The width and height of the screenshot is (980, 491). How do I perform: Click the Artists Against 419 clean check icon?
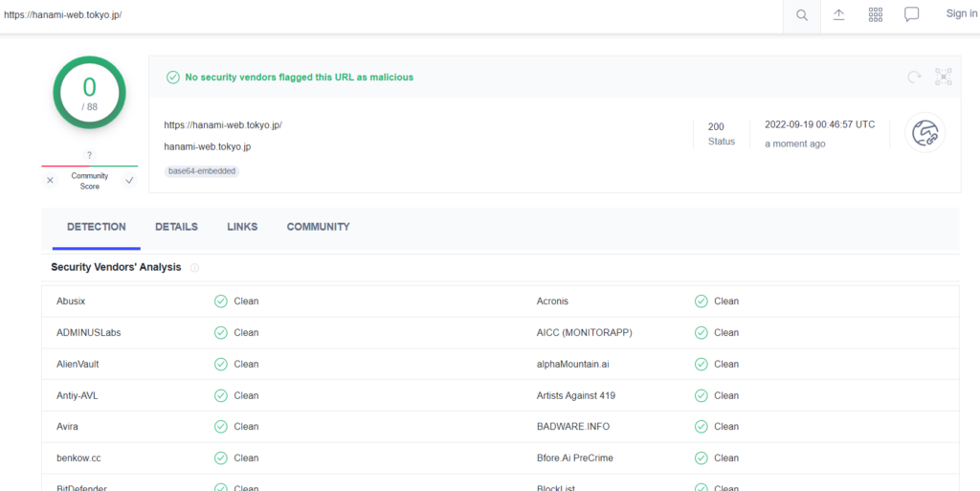click(x=702, y=394)
